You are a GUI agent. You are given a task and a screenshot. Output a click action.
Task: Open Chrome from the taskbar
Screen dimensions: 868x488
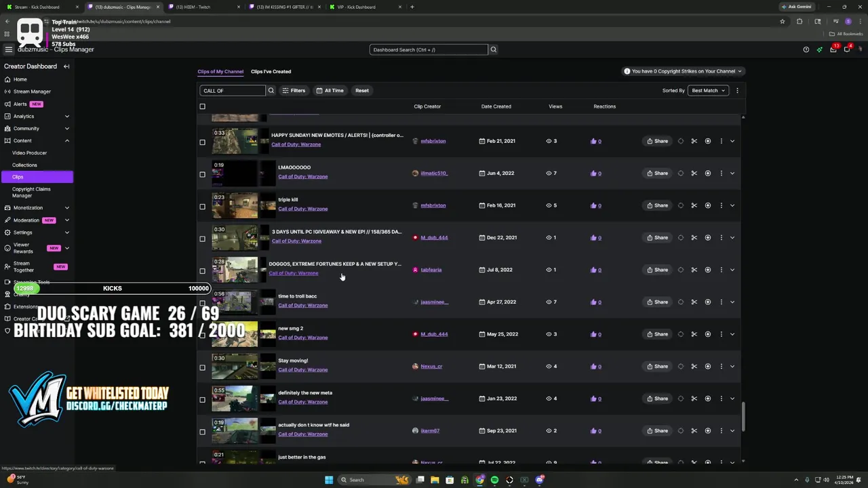coord(479,480)
